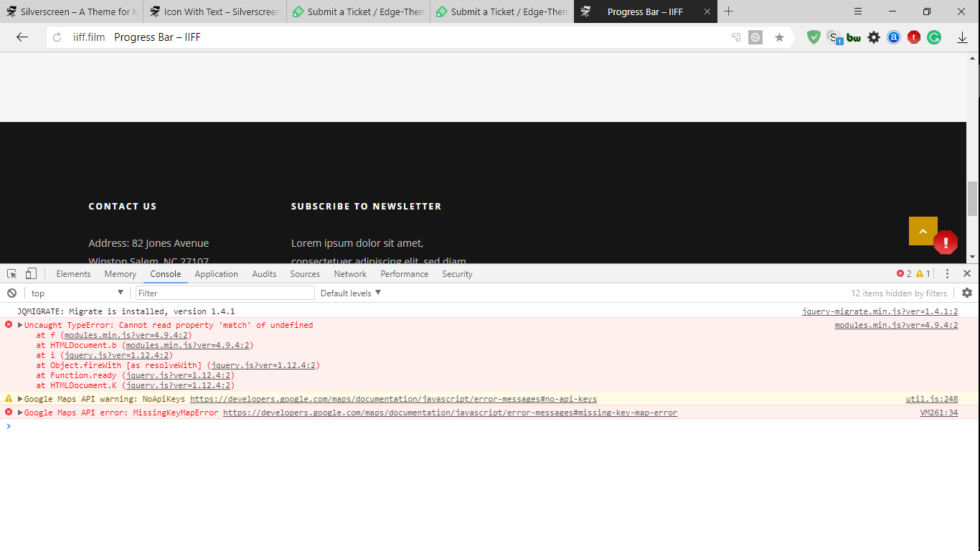
Task: Clear the console with the ban icon
Action: (x=12, y=293)
